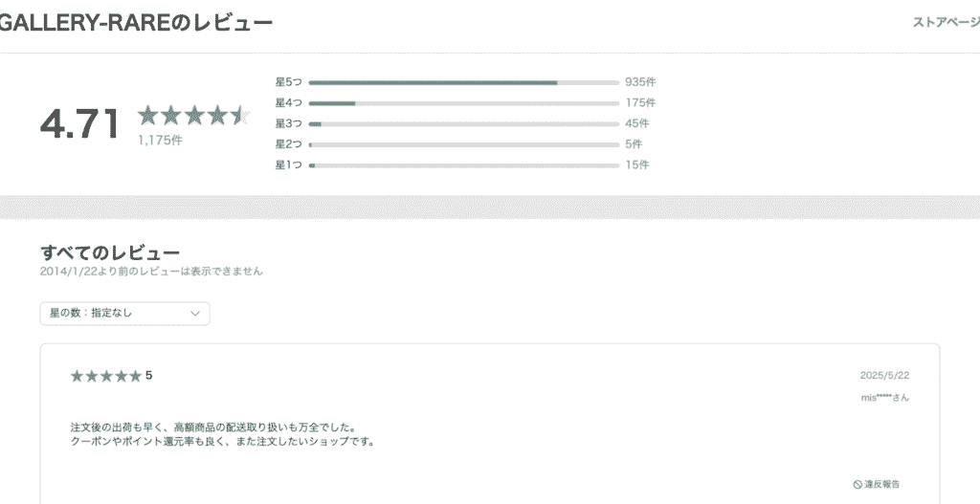Click the GALLERY-RAREのレビュー heading

[x=135, y=23]
